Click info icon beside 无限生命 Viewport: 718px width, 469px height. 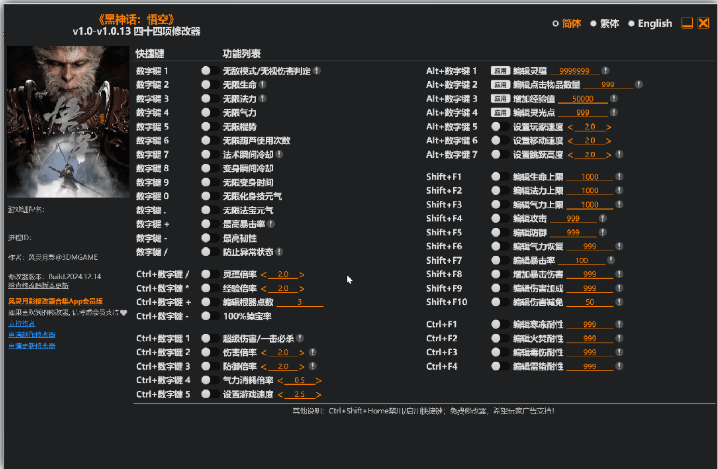click(263, 85)
